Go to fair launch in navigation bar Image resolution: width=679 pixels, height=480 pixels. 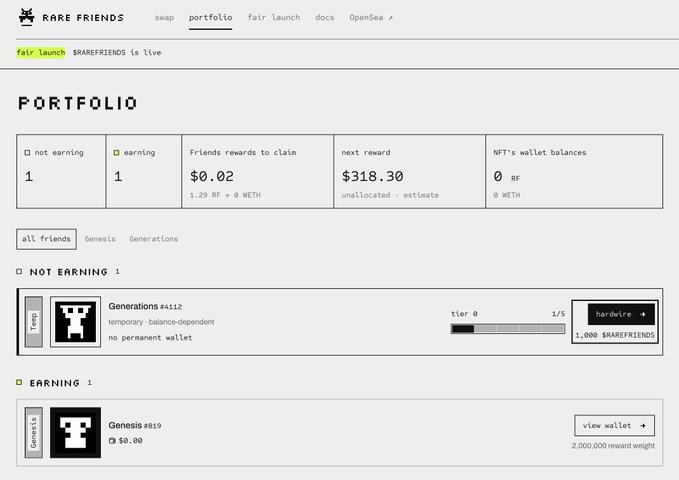274,17
